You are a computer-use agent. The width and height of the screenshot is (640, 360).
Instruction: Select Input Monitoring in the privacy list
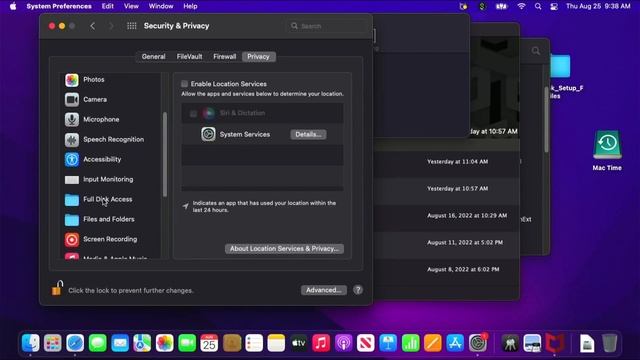tap(110, 180)
